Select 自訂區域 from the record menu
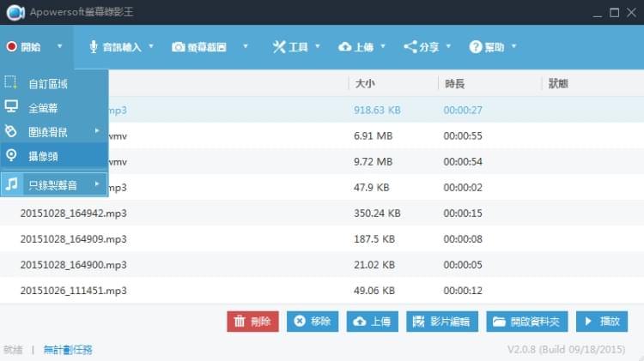644x361 pixels. point(47,84)
